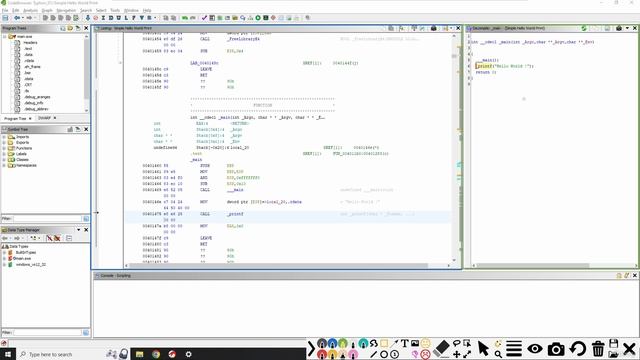Click the camera screenshot icon in annotation toolbar
This screenshot has width=640, height=360.
click(x=556, y=349)
